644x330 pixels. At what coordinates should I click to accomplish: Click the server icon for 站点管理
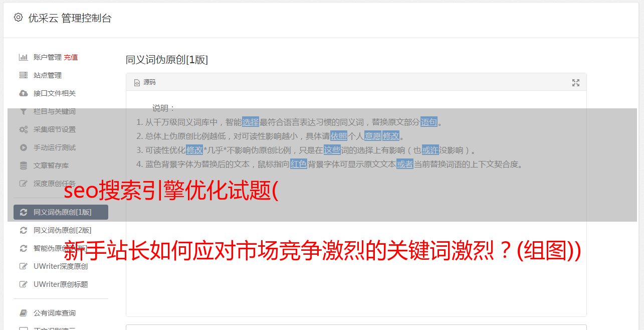23,75
